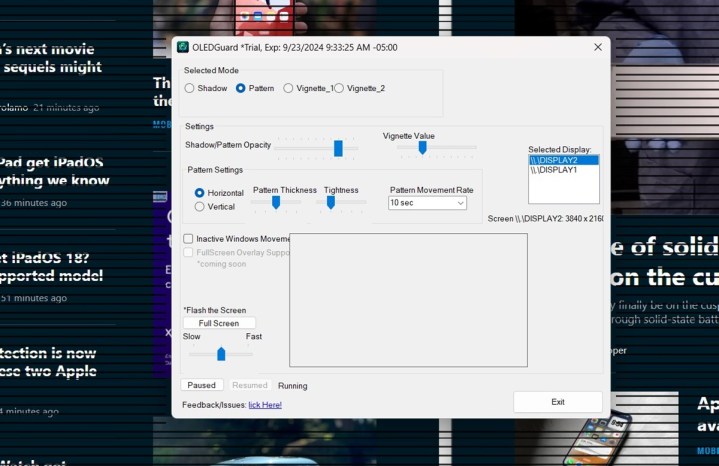This screenshot has height=466, width=719.
Task: Set pattern direction to Horizontal
Action: [x=200, y=192]
